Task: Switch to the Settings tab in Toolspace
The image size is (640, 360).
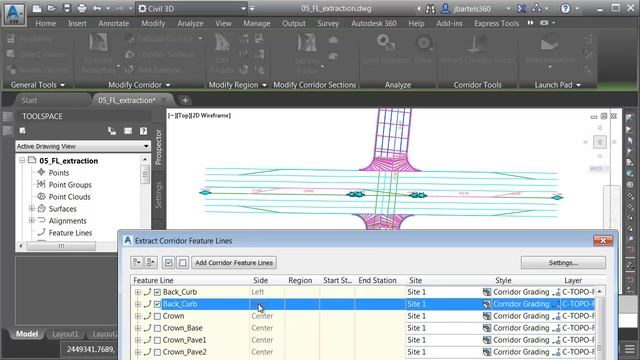Action: click(159, 195)
